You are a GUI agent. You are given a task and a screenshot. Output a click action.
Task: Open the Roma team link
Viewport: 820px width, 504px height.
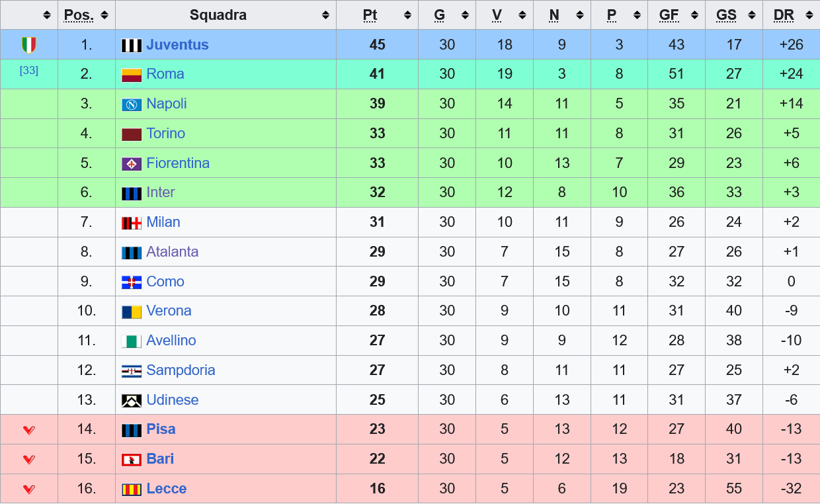coord(165,74)
